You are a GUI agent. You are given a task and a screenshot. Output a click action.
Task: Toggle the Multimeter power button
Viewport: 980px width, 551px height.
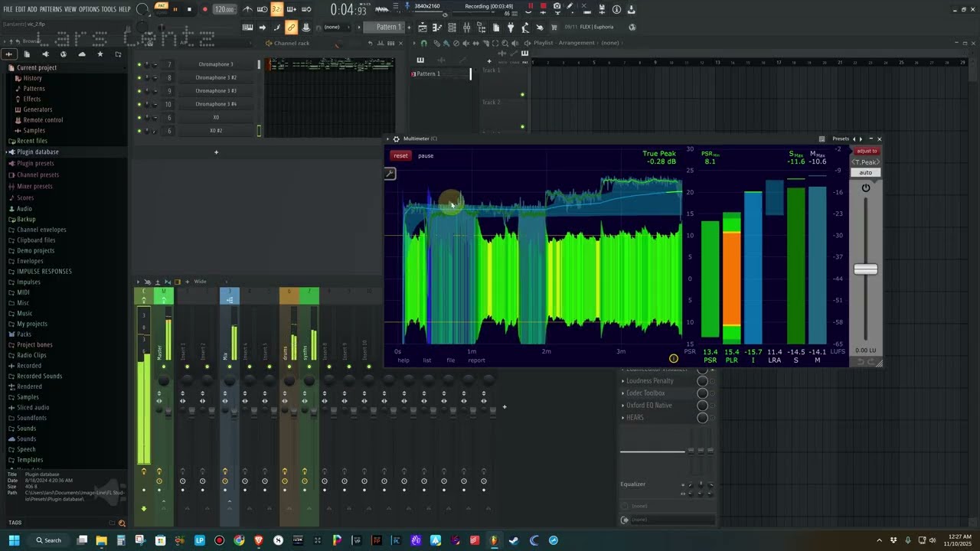(x=866, y=188)
